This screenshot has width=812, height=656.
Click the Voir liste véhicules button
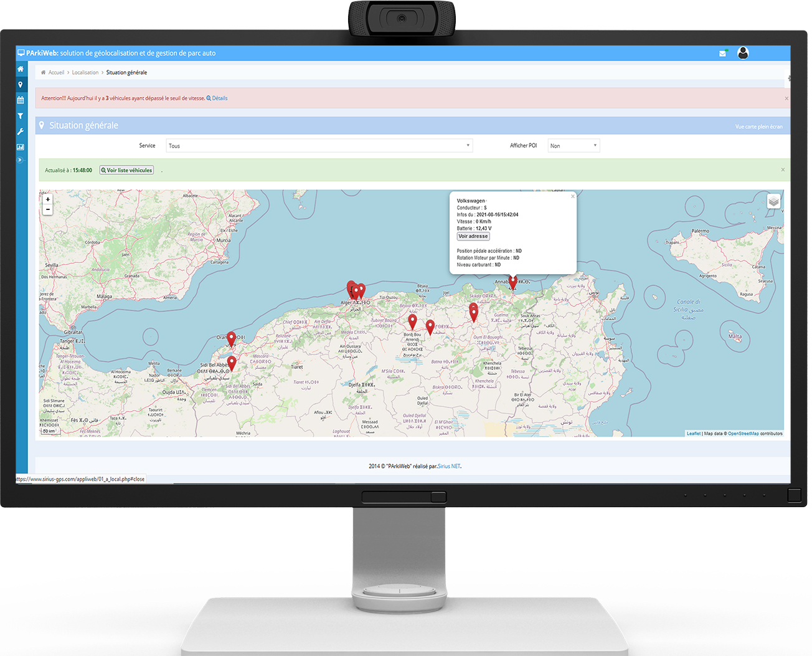pyautogui.click(x=126, y=170)
